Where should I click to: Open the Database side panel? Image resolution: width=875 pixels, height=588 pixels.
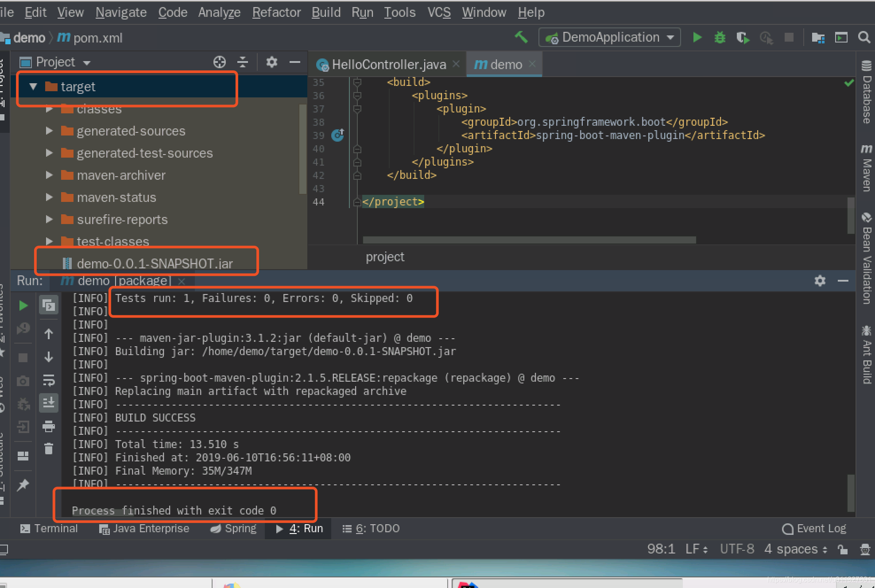[x=867, y=93]
